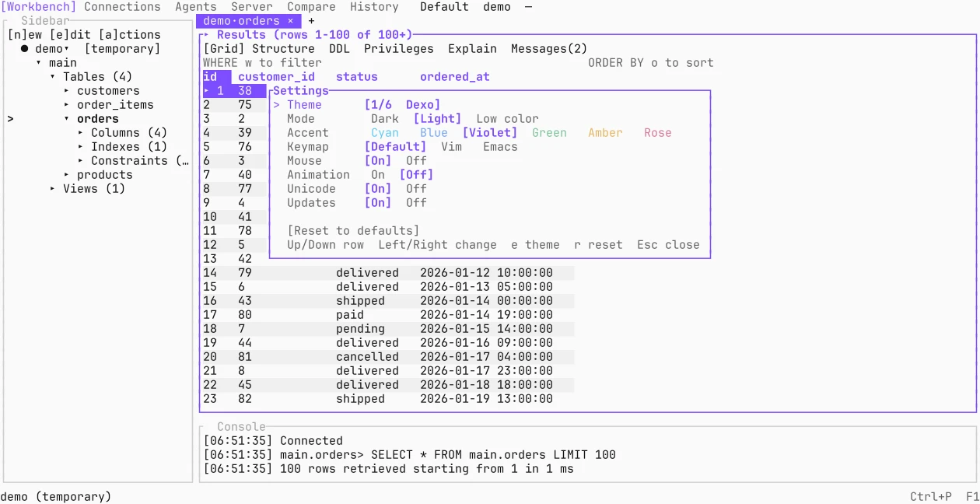Sort by the customer_id column header
Screen dimensions: 980x504
[276, 77]
